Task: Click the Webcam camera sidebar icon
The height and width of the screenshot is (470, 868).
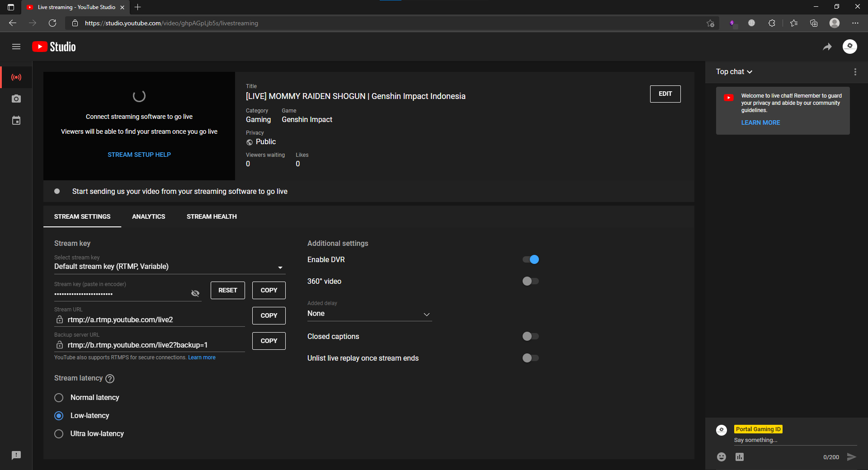Action: pyautogui.click(x=16, y=99)
